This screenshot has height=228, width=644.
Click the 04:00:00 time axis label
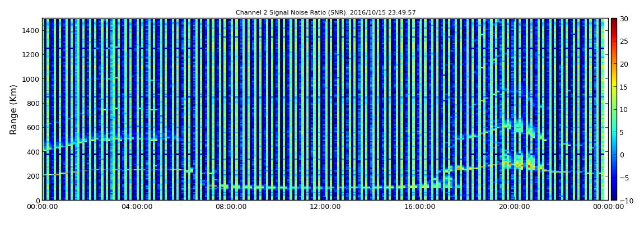point(137,207)
